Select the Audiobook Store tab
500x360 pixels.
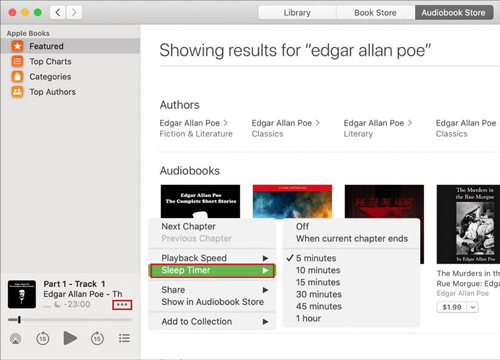pyautogui.click(x=454, y=13)
